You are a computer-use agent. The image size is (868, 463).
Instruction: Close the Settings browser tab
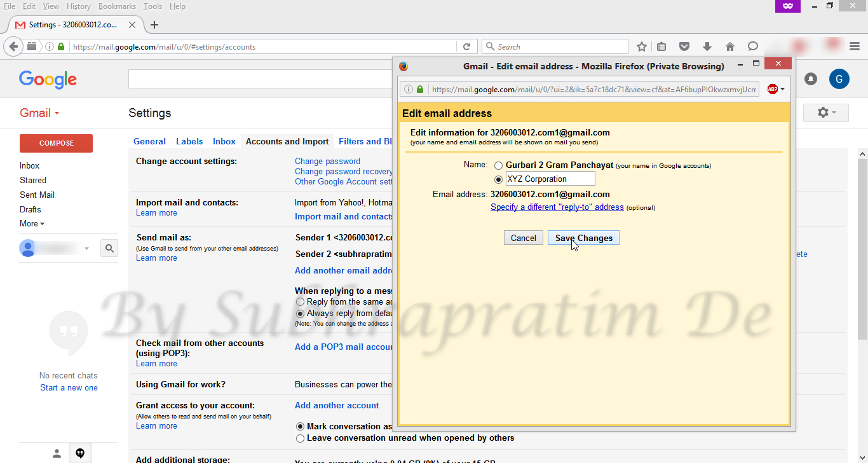(x=132, y=25)
